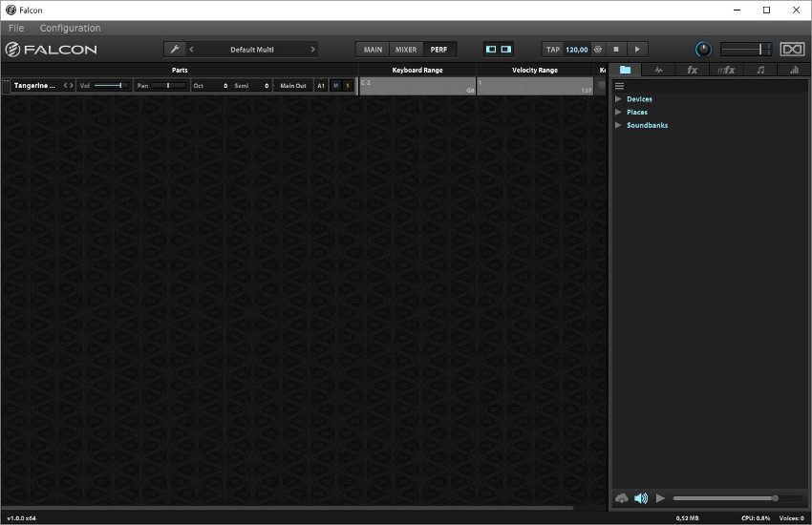Click the TAP tempo button
Image resolution: width=812 pixels, height=525 pixels.
[x=552, y=49]
